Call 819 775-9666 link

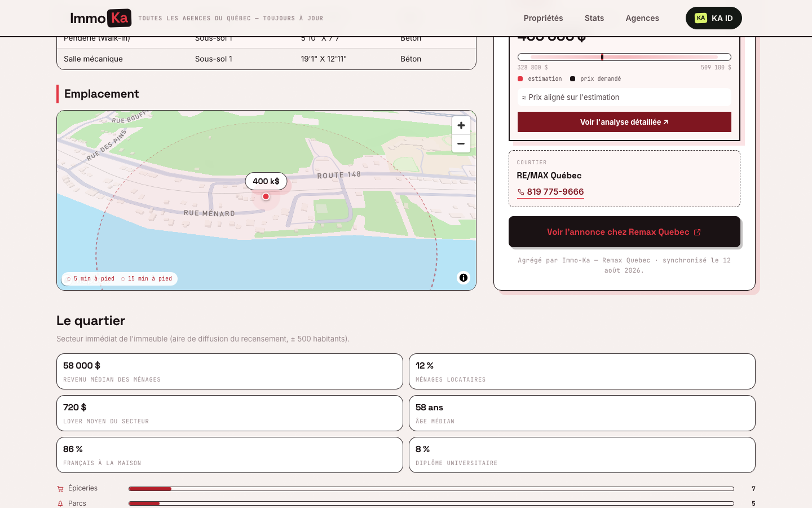pos(550,192)
